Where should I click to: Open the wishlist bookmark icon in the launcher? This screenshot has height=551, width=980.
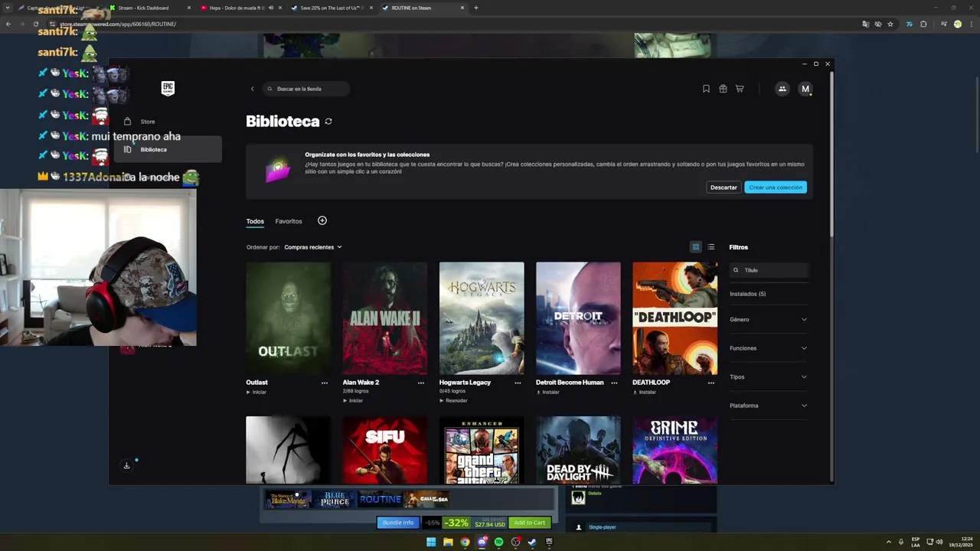pyautogui.click(x=706, y=89)
